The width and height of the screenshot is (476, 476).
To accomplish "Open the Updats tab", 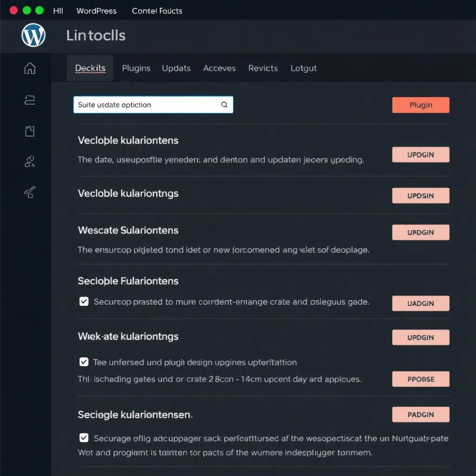I will (176, 68).
